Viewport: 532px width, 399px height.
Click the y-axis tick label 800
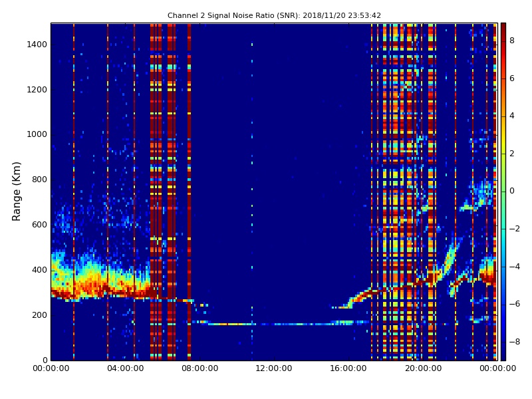39,180
